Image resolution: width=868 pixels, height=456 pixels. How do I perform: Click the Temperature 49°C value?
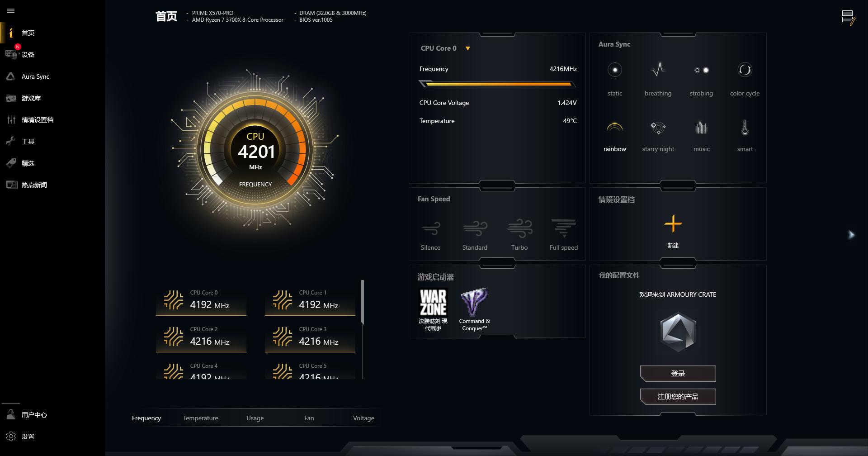pos(570,121)
